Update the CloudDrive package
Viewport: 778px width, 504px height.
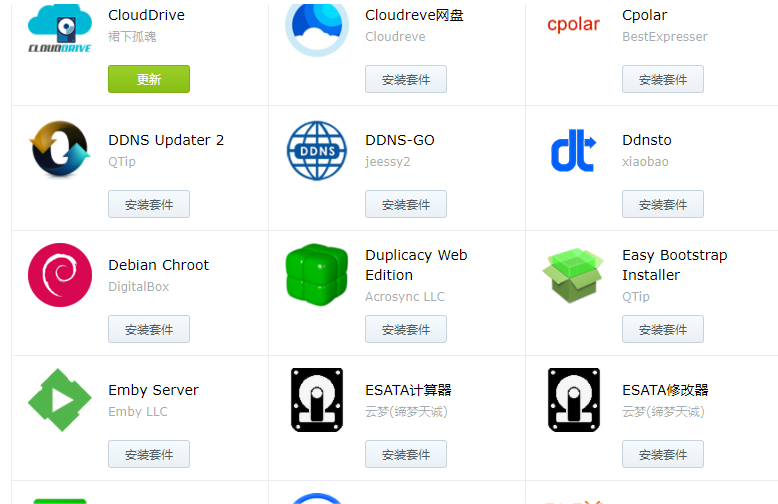[x=149, y=79]
